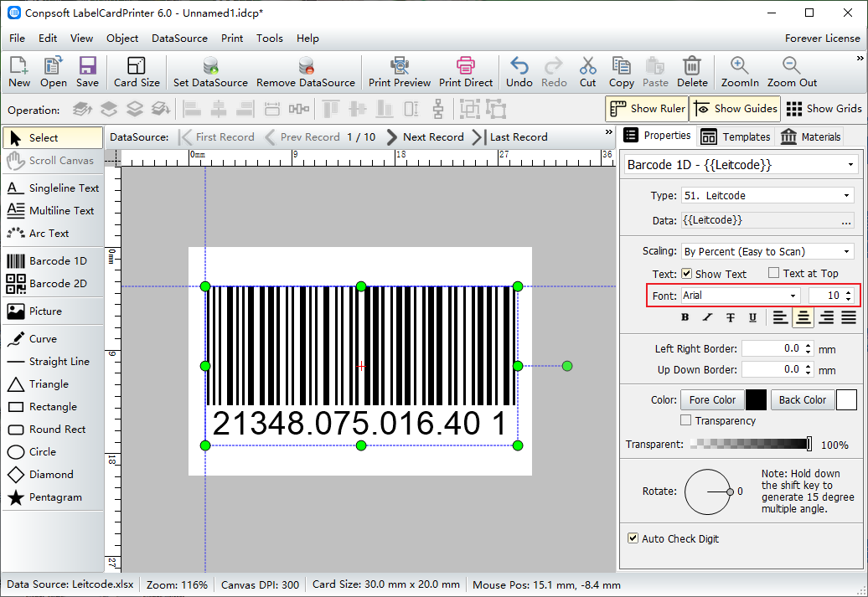Activate the Curve drawing tool
This screenshot has height=597, width=868.
coord(53,339)
